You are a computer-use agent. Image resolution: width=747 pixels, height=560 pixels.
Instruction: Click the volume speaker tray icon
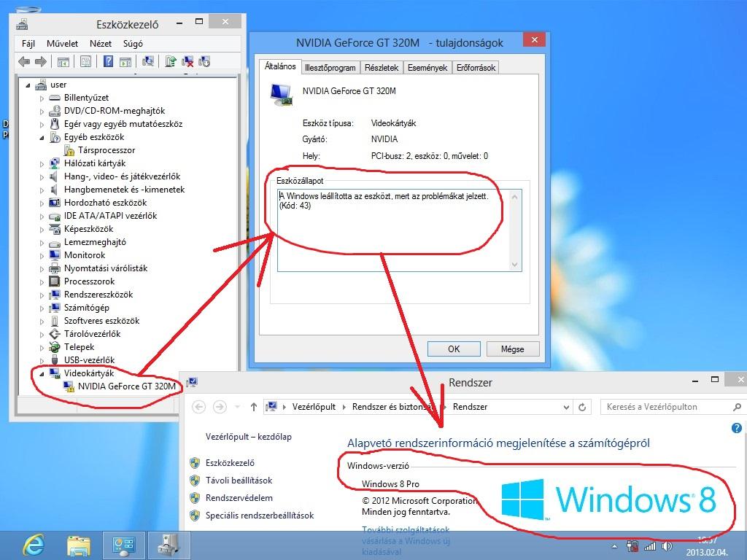(x=667, y=547)
